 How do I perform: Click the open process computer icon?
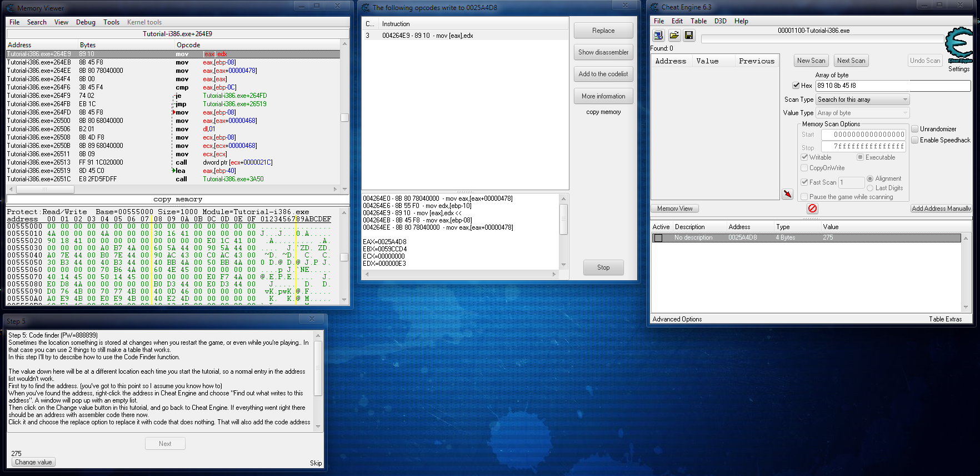coord(658,36)
